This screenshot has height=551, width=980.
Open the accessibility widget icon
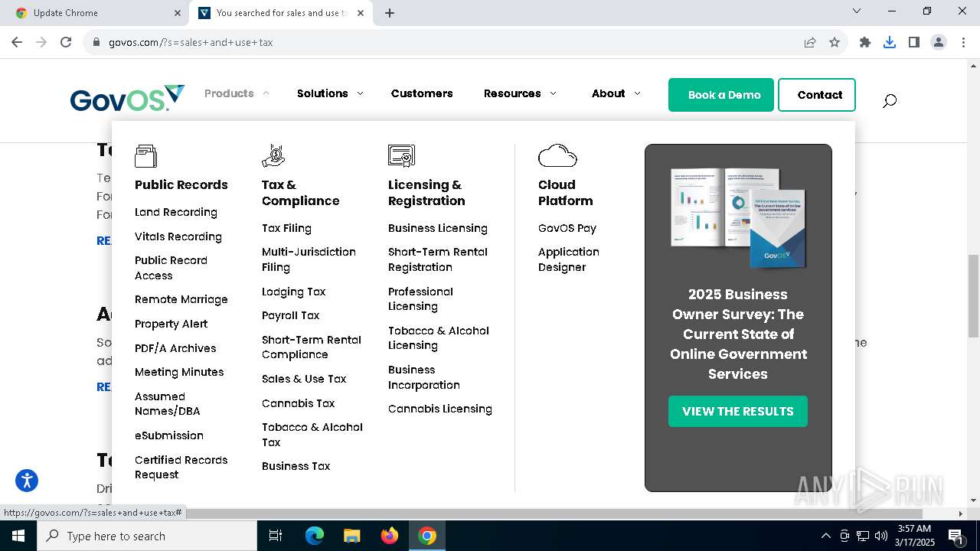click(27, 481)
